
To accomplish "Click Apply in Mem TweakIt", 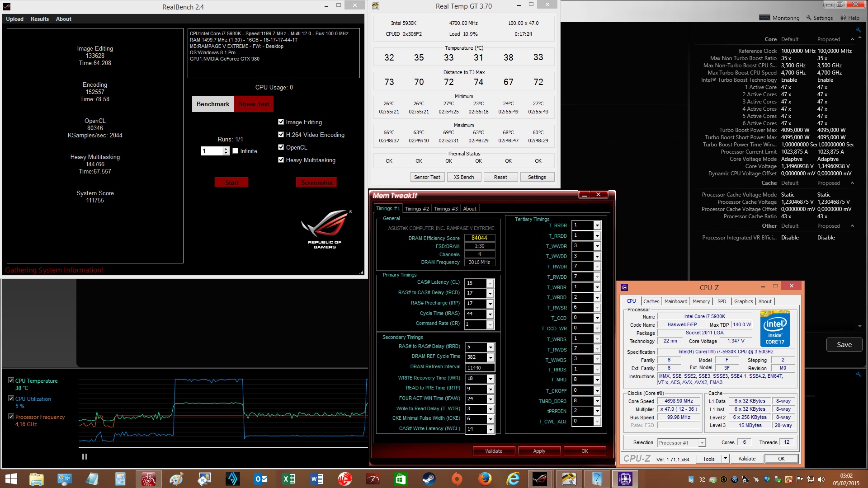I will 539,451.
